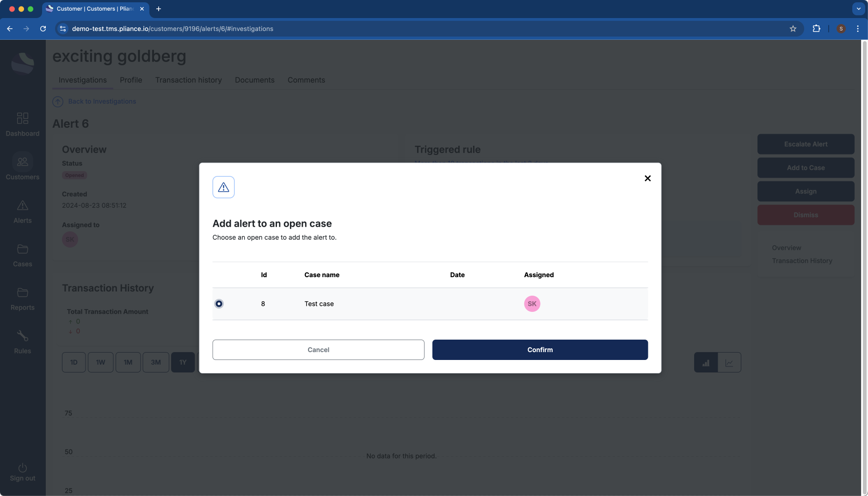Confirm adding the alert to the case
The height and width of the screenshot is (496, 868).
pyautogui.click(x=539, y=349)
